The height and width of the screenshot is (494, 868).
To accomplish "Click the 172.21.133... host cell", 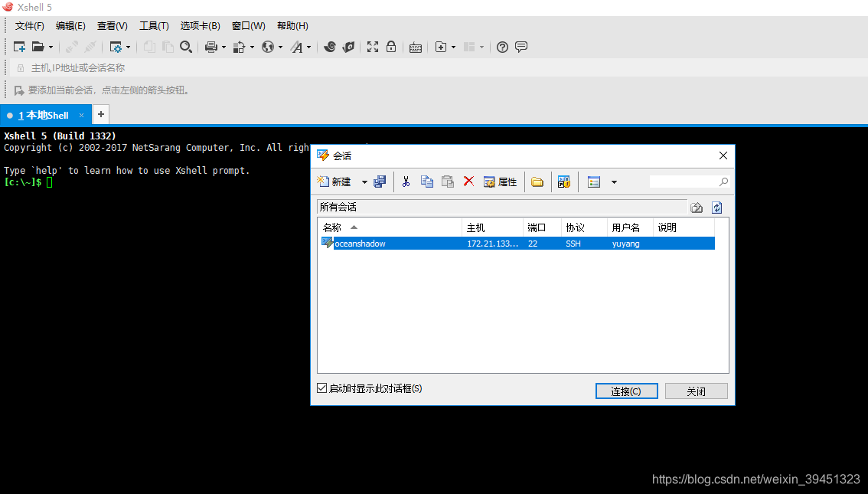I will [493, 243].
